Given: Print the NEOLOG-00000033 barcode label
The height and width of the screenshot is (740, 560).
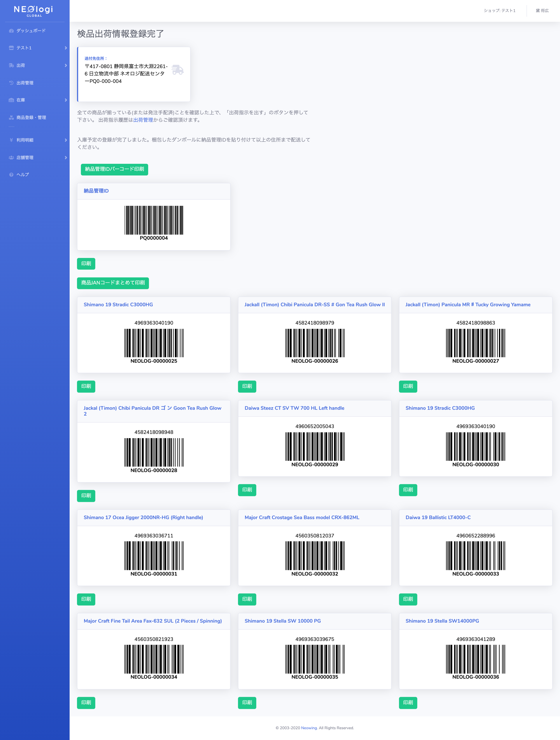Looking at the screenshot, I should click(408, 599).
